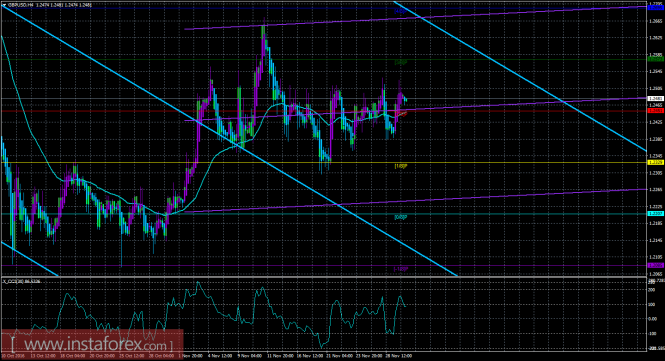Select the green price level label
Image resolution: width=665 pixels, height=361 pixels.
[656, 59]
